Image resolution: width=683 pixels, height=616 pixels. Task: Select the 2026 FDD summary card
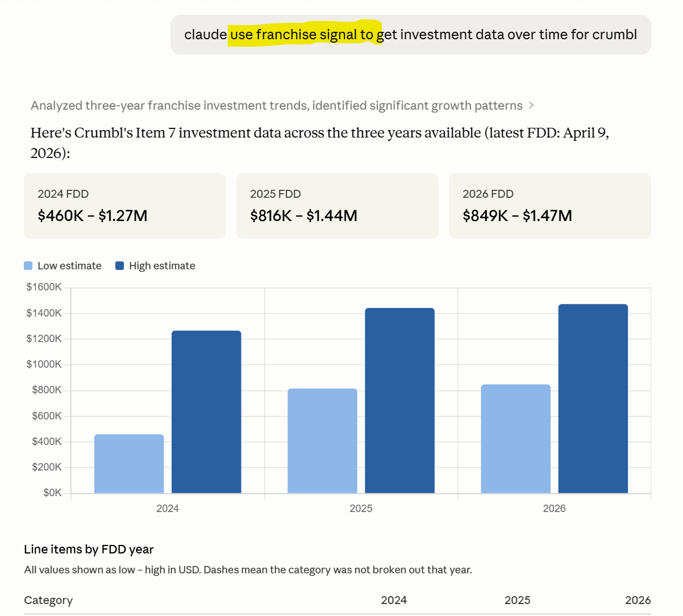click(x=550, y=206)
